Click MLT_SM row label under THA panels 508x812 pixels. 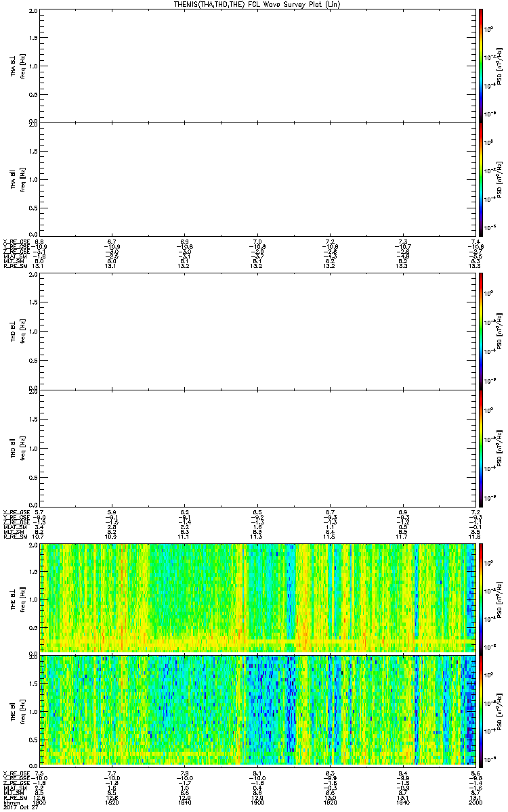[14, 261]
